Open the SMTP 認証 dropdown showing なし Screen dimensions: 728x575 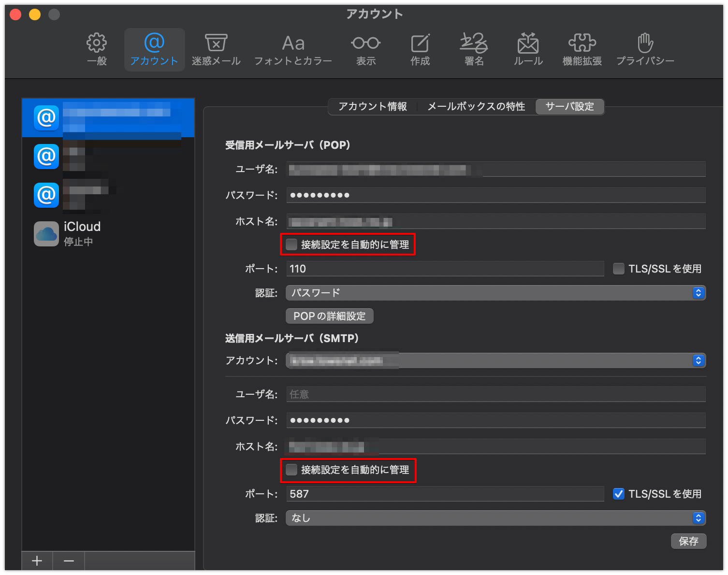(x=495, y=518)
